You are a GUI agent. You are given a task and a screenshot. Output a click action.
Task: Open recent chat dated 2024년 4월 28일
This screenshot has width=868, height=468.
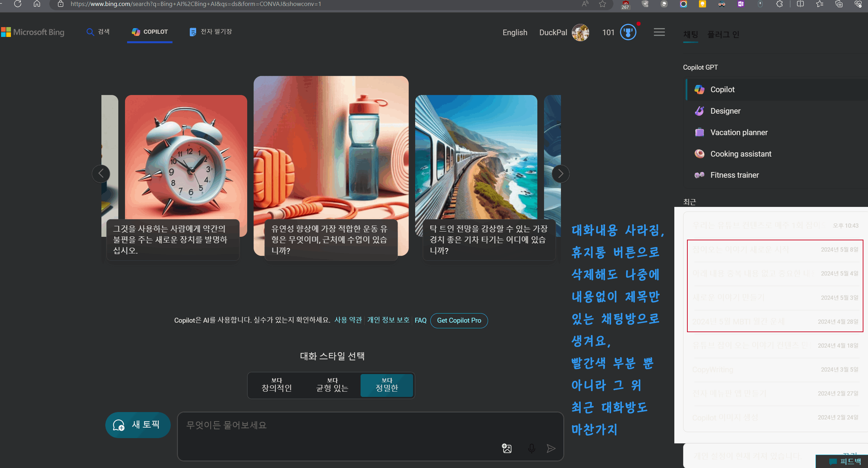tap(775, 322)
